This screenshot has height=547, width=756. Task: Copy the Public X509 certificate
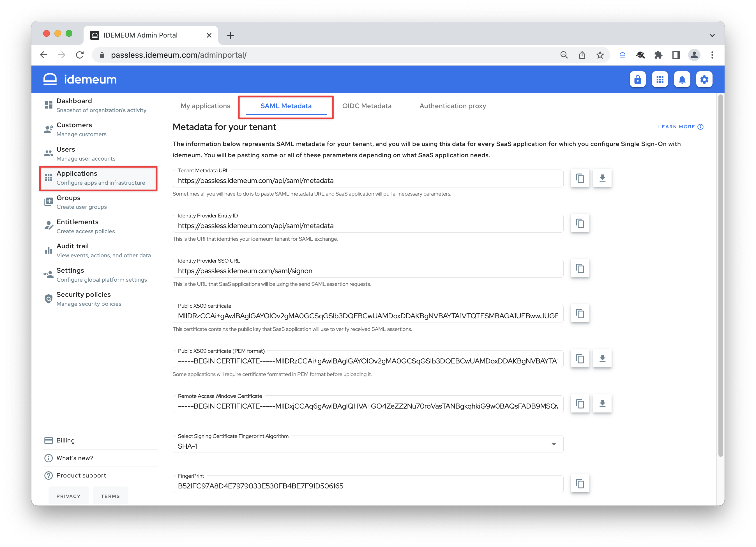pyautogui.click(x=580, y=314)
